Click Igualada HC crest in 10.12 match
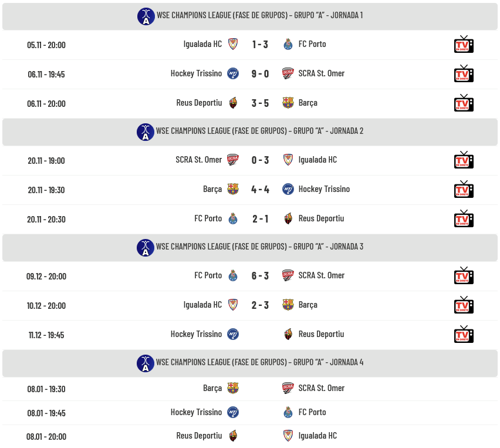The height and width of the screenshot is (448, 500). pos(233,305)
